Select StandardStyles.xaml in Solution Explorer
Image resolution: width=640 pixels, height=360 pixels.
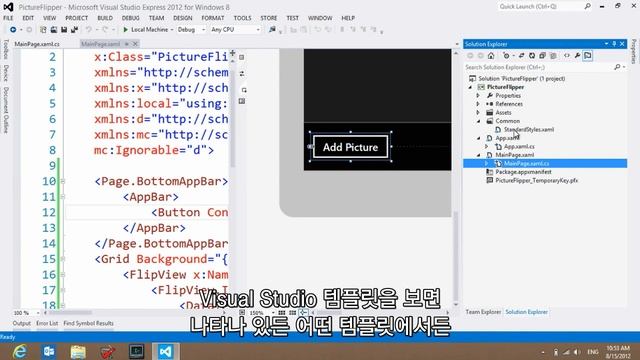(529, 130)
